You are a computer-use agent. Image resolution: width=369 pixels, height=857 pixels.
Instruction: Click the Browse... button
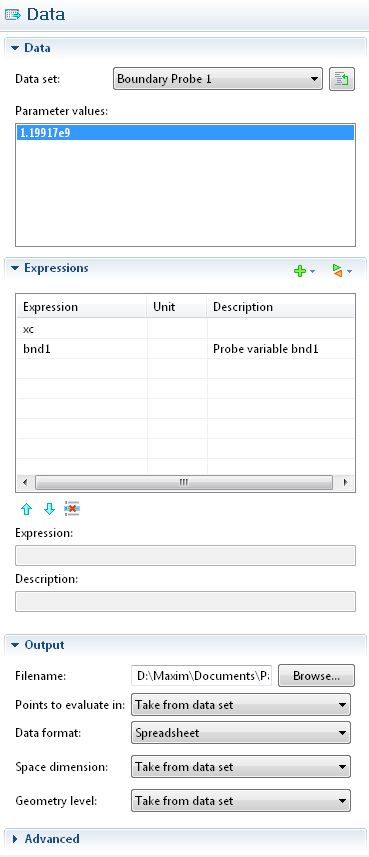[x=317, y=676]
